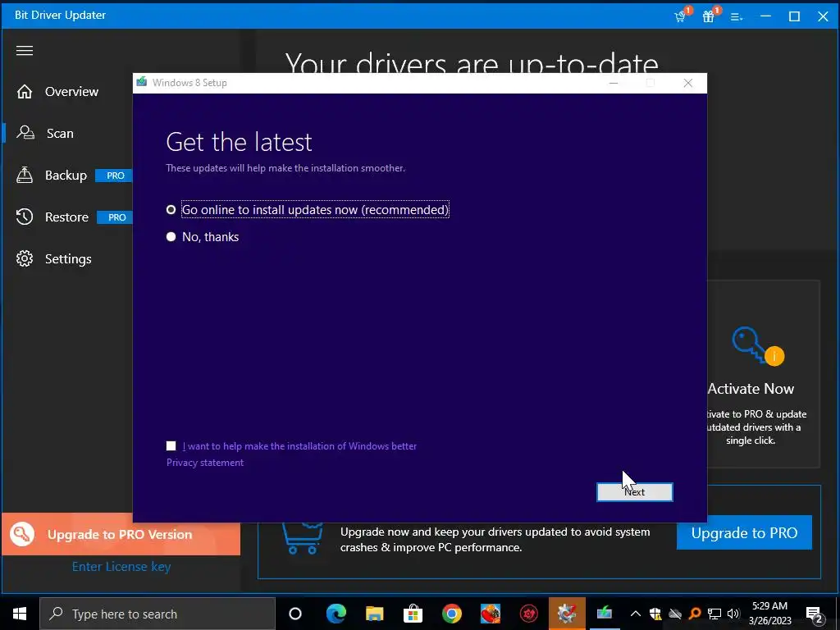Image resolution: width=840 pixels, height=630 pixels.
Task: Open the shopping cart icon in Bit Driver Updater title bar
Action: (x=680, y=16)
